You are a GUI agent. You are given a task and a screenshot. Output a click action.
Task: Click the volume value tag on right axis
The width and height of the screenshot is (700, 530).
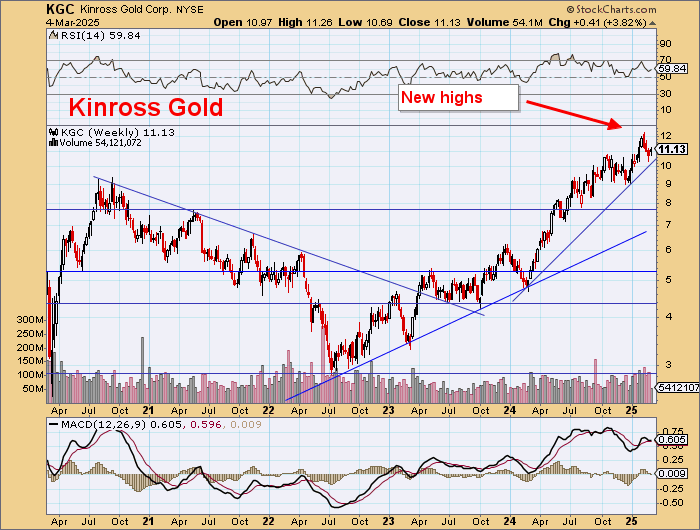coord(679,388)
